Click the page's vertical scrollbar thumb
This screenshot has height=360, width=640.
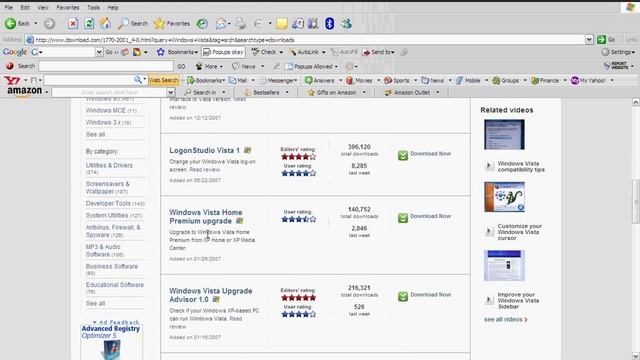click(636, 201)
